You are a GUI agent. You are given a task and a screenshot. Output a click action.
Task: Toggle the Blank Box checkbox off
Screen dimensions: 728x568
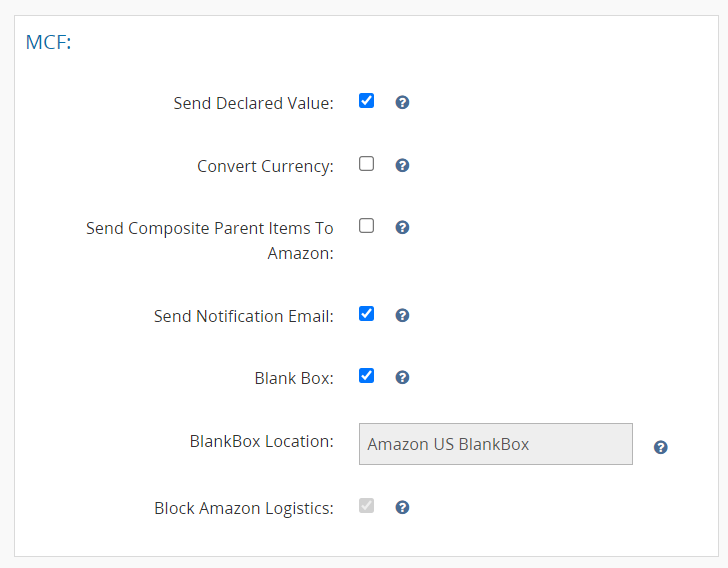click(x=366, y=376)
